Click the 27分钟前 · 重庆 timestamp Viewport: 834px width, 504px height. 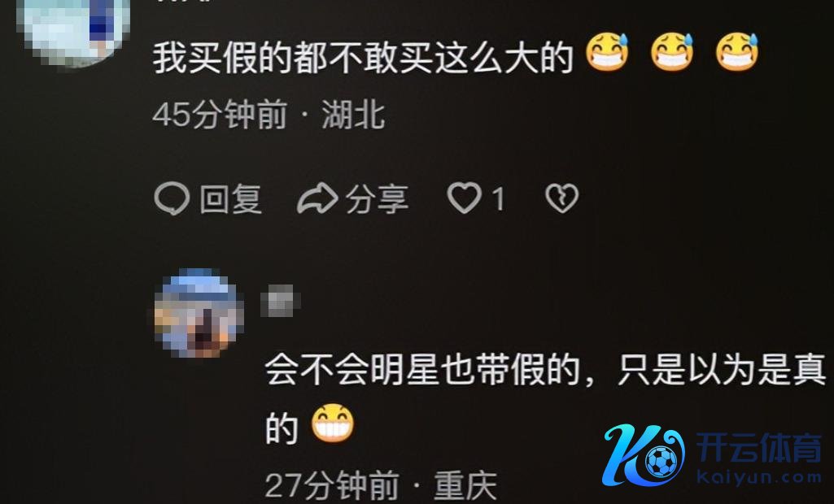click(381, 484)
